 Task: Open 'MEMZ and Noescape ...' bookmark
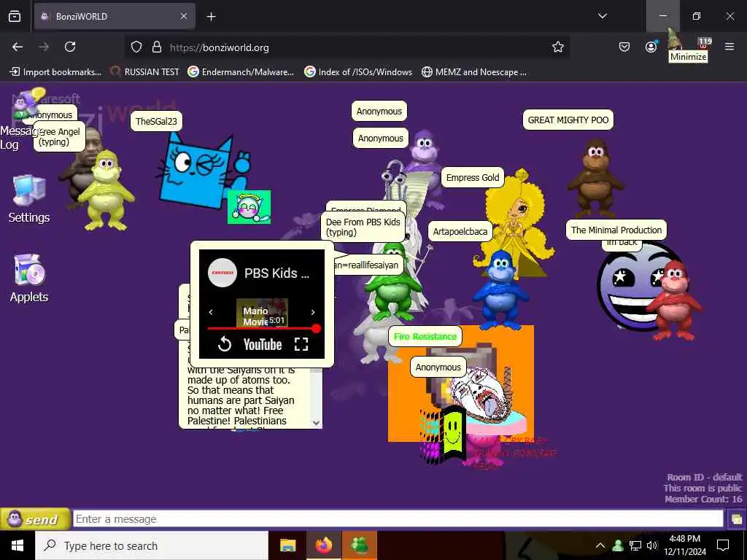pos(474,72)
